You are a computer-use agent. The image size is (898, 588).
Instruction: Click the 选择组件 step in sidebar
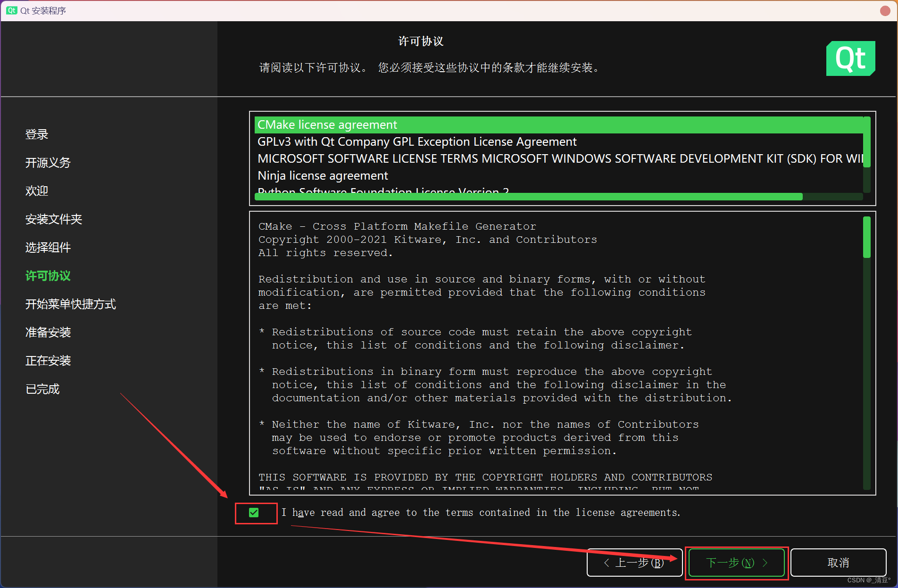coord(48,248)
